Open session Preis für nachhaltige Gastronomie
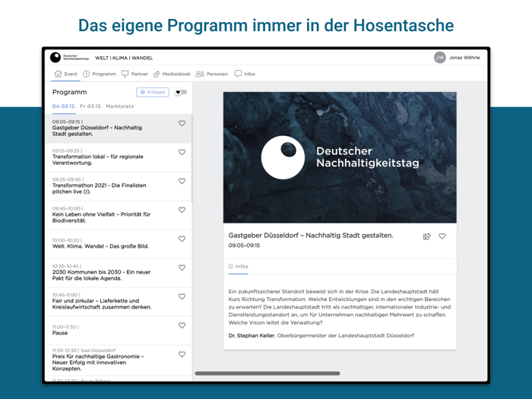 [119, 360]
